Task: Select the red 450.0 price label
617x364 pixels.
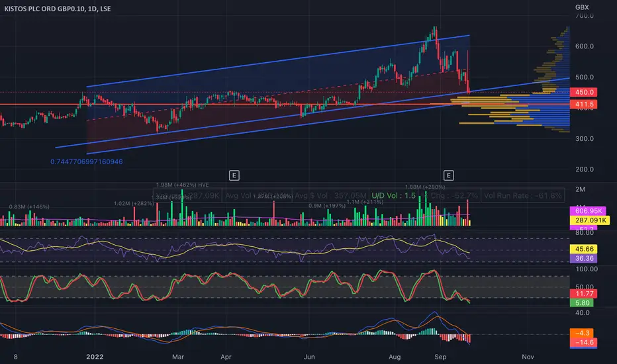Action: coord(583,92)
